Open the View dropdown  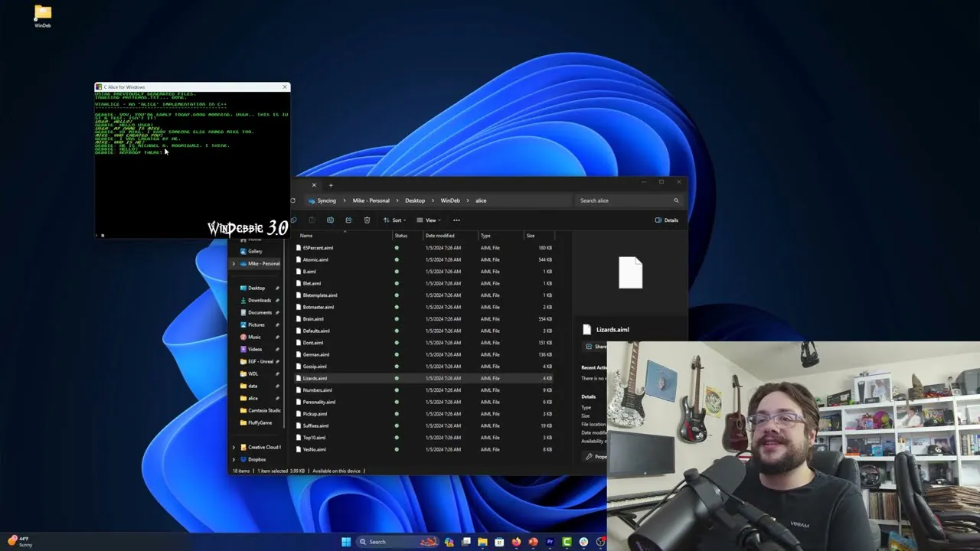428,220
